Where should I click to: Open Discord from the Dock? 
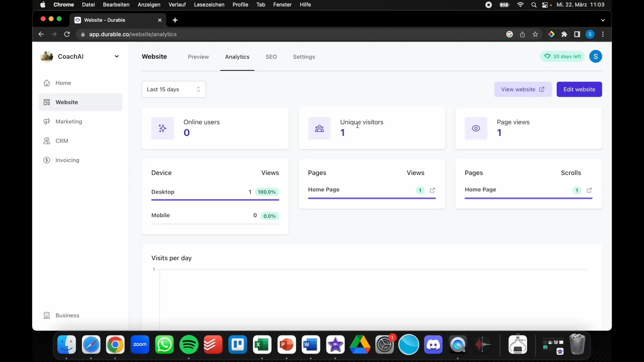[x=433, y=345]
